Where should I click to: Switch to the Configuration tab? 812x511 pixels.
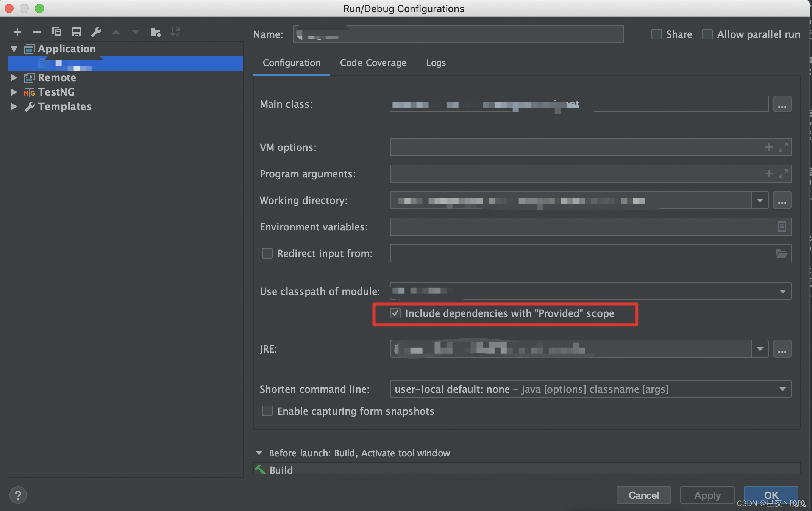pyautogui.click(x=292, y=63)
